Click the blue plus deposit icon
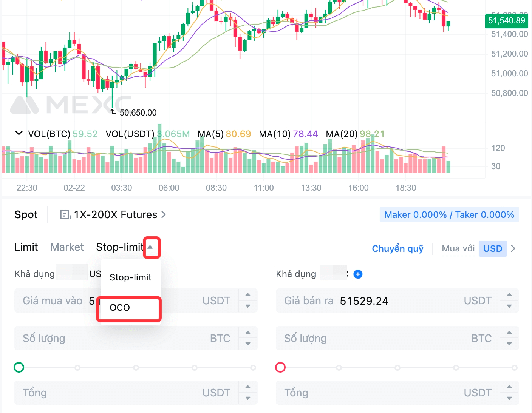The height and width of the screenshot is (413, 532). pyautogui.click(x=358, y=274)
